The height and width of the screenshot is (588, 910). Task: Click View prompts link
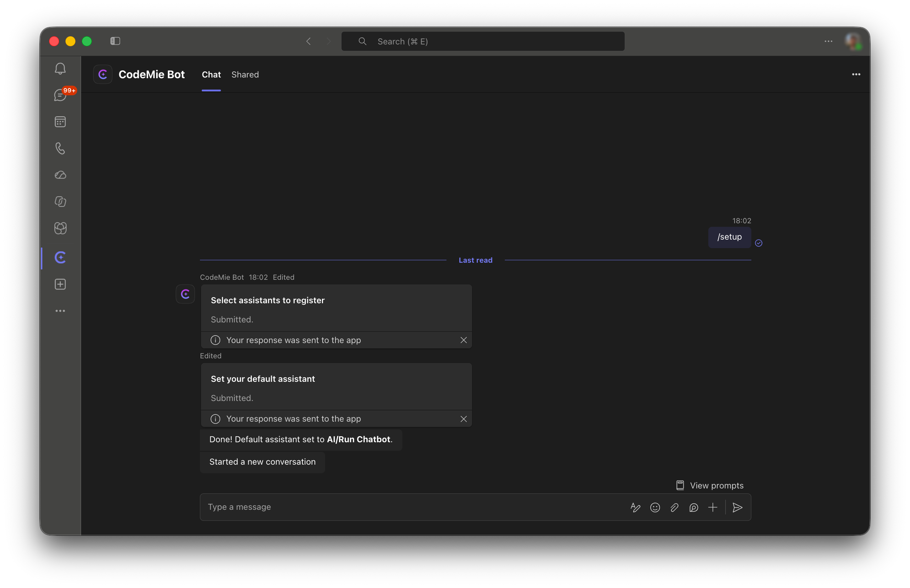(709, 485)
